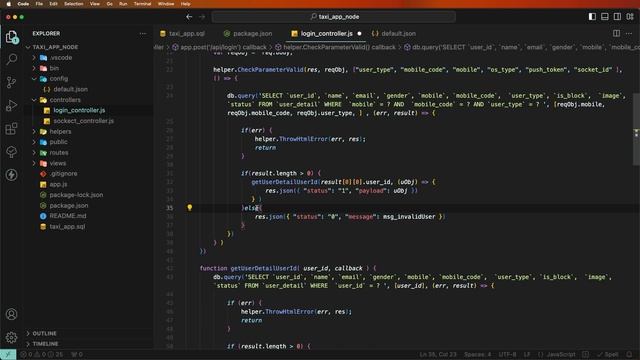Viewport: 640px width, 360px height.
Task: Click the errors and warnings status indicator
Action: [x=41, y=354]
